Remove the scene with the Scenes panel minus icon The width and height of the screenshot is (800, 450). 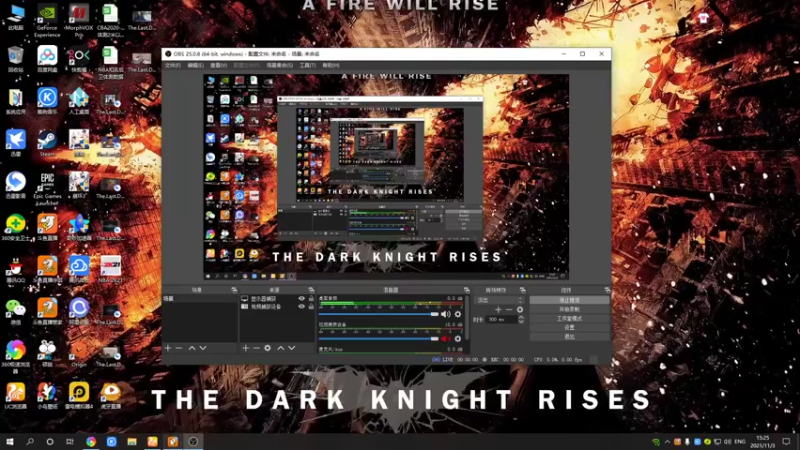179,348
